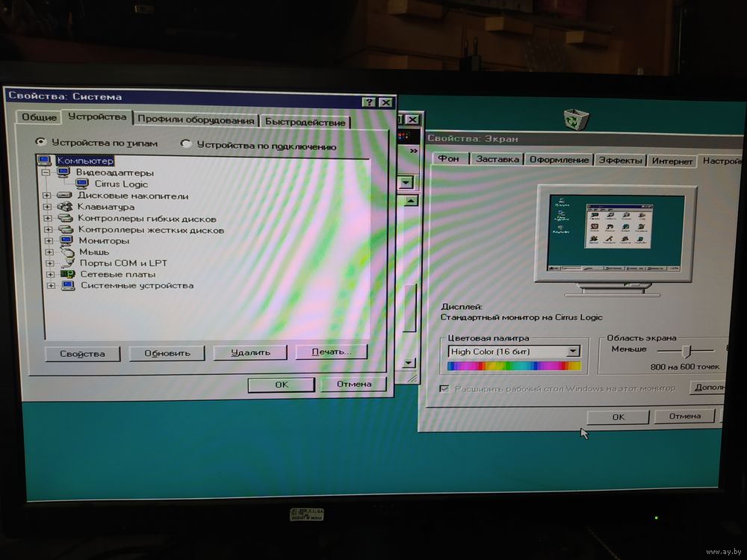747x560 pixels.
Task: Click the Печать... button
Action: (x=332, y=352)
